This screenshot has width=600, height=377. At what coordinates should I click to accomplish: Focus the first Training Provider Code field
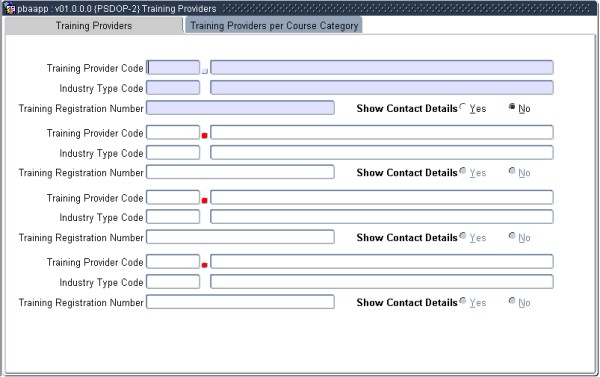pyautogui.click(x=173, y=68)
